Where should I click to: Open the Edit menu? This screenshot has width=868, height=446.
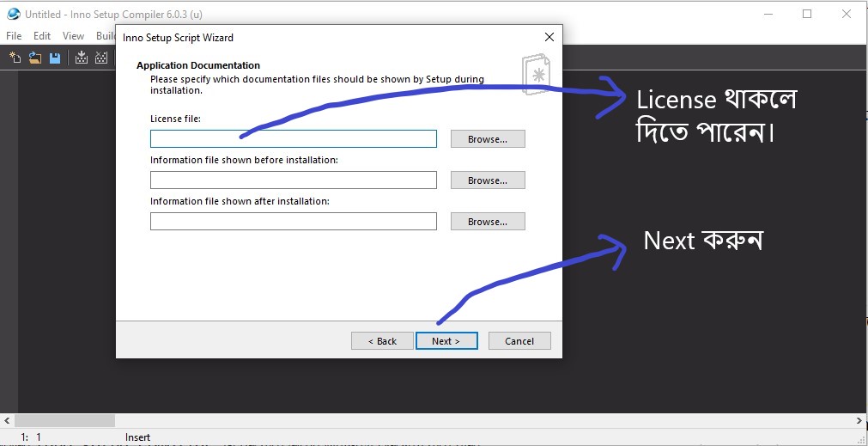(42, 36)
